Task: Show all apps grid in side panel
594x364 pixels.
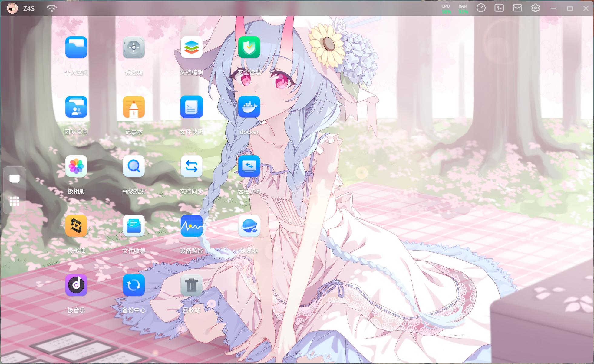Action: pos(15,201)
